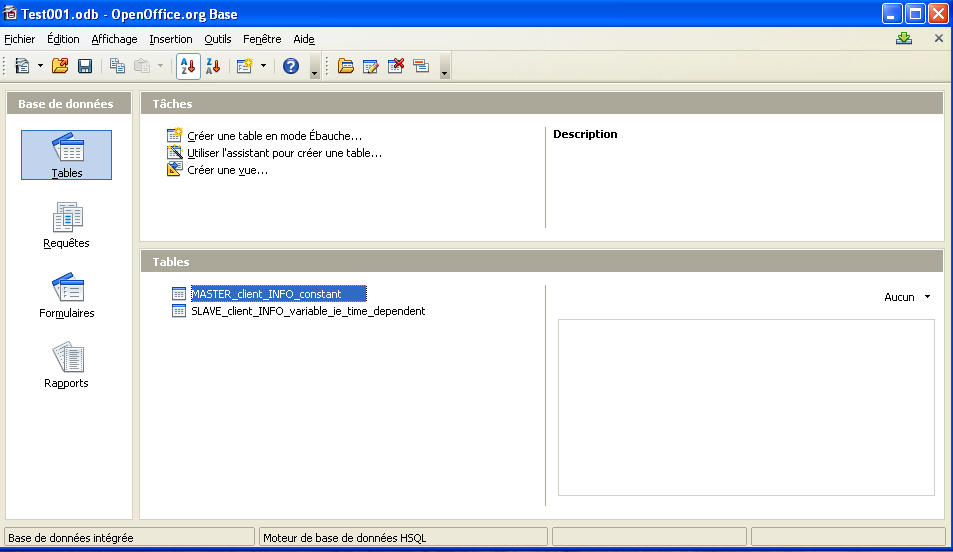Click Créer une table en mode Ébauche
This screenshot has width=953, height=552.
274,135
